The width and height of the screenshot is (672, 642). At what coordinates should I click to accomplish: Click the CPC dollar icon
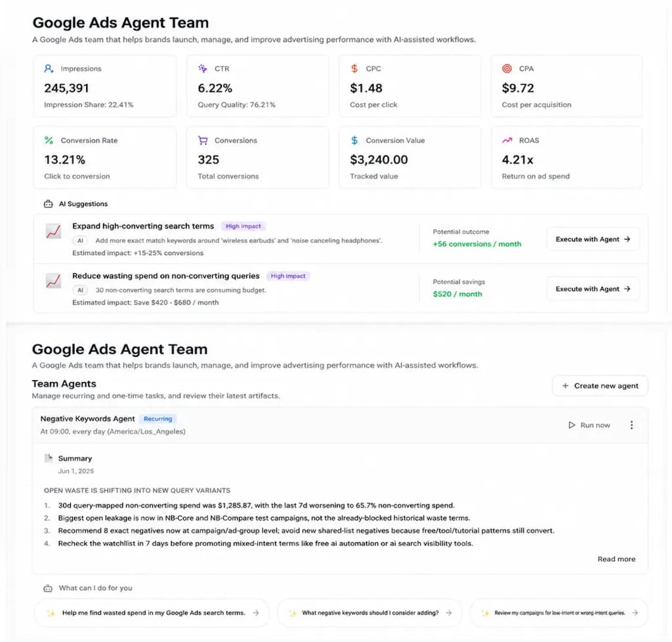click(x=354, y=68)
